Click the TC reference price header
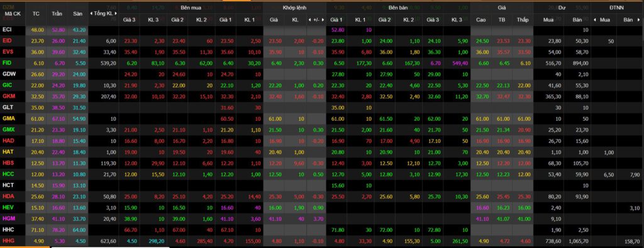 [36, 14]
